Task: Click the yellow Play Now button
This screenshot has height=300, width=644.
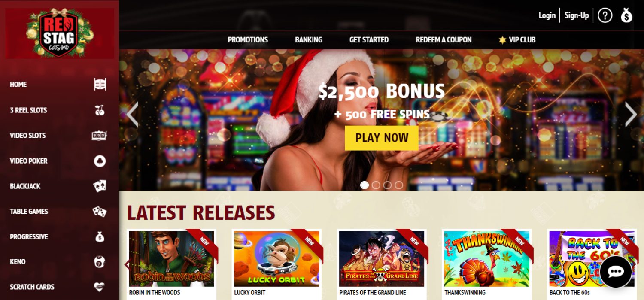Action: (382, 138)
